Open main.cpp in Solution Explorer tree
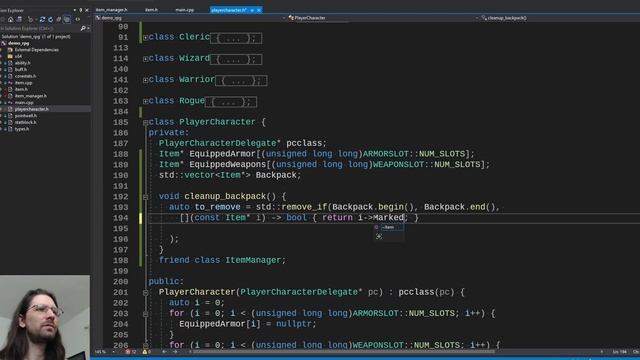640x360 pixels. click(24, 102)
